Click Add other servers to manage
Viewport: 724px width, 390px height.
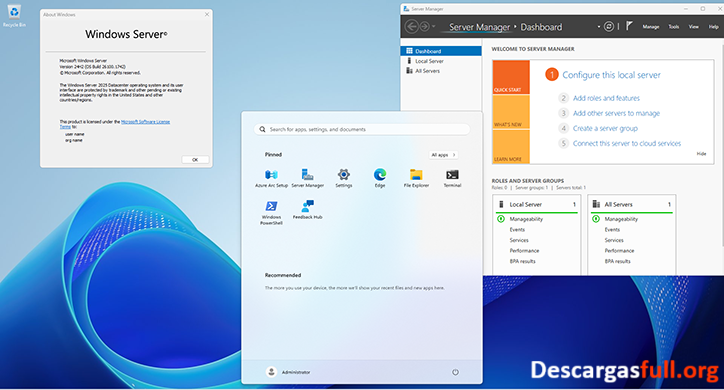pyautogui.click(x=616, y=113)
